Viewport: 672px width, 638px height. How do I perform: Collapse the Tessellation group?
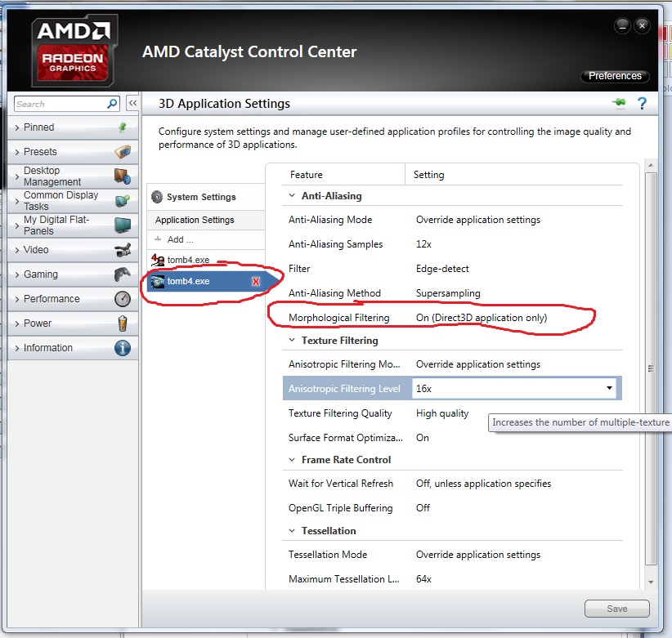pos(292,530)
